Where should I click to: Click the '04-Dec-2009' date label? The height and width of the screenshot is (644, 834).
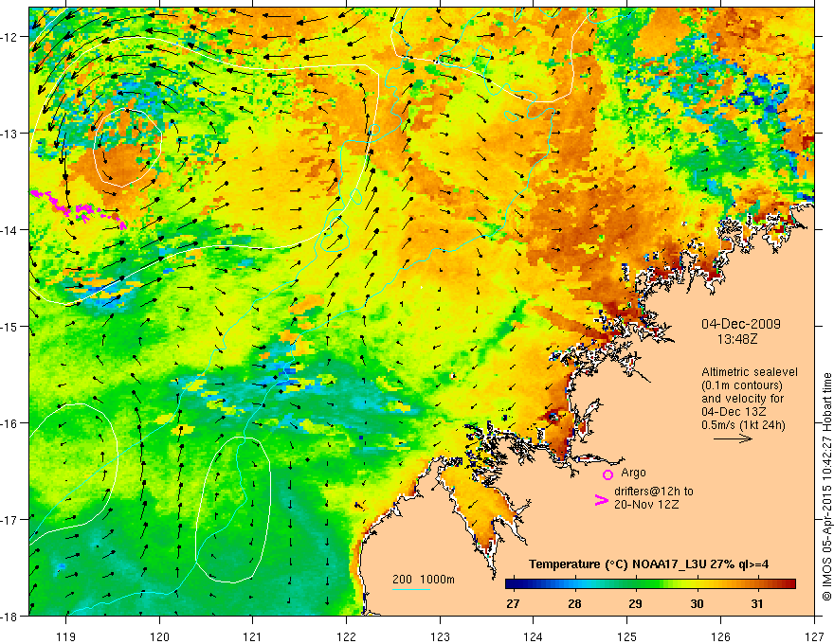741,324
